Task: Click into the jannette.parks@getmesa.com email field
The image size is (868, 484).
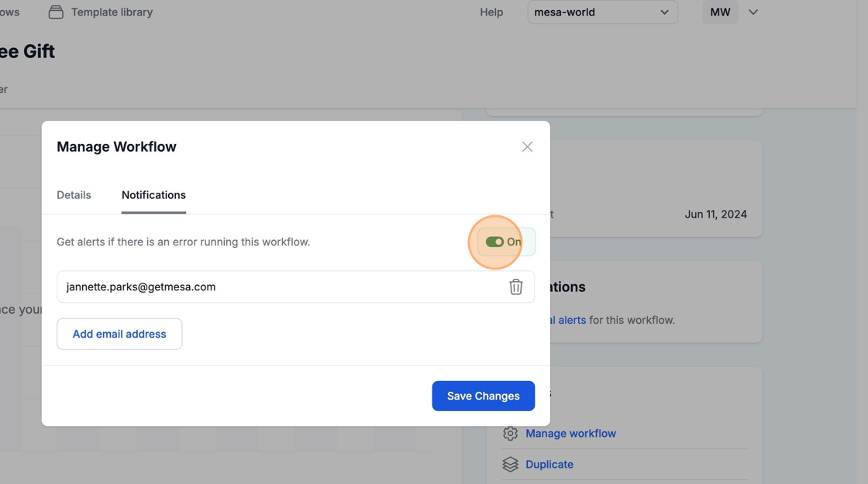Action: (279, 287)
